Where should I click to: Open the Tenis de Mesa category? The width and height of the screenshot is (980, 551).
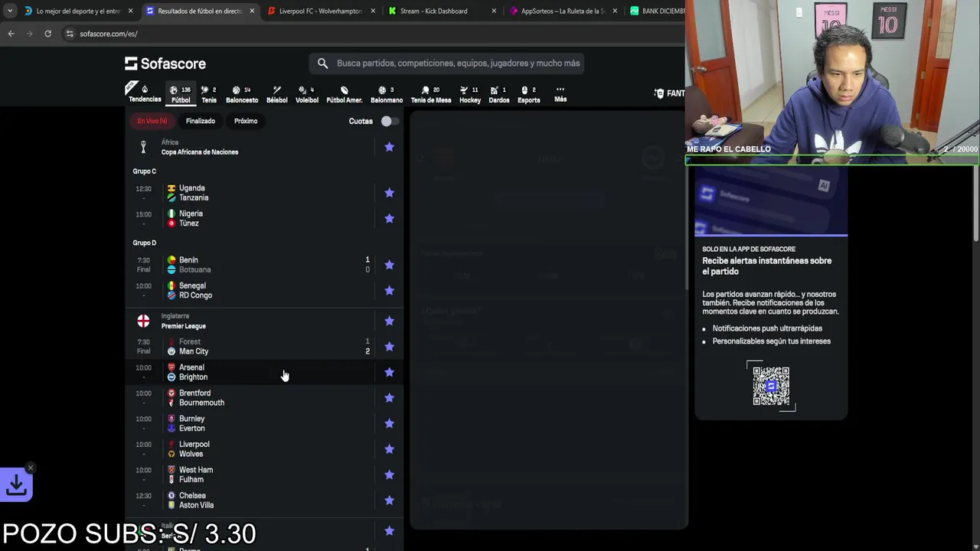pyautogui.click(x=431, y=94)
